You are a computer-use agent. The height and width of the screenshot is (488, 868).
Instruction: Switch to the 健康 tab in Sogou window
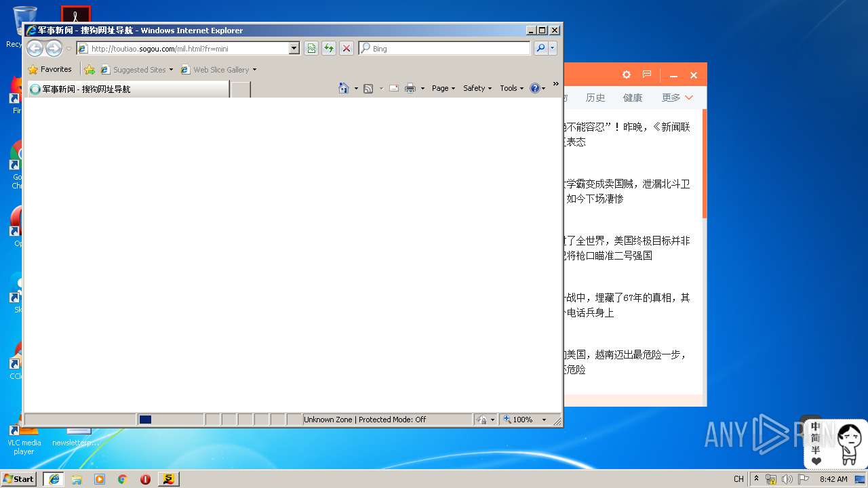pos(633,98)
